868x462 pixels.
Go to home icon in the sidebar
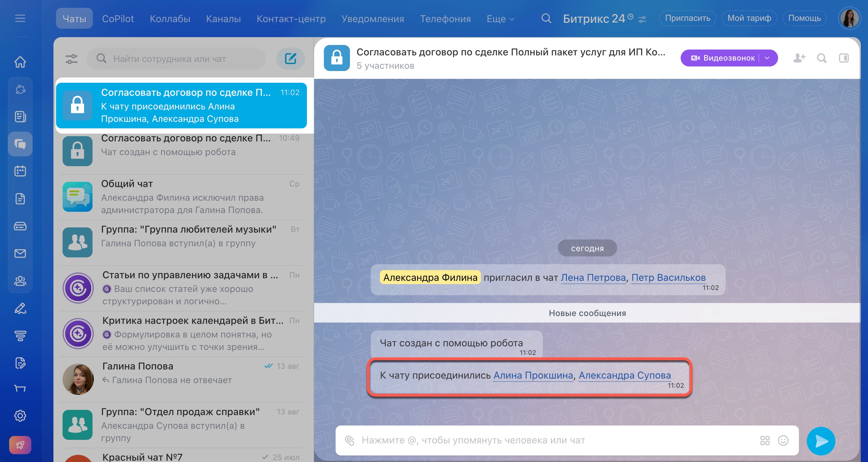click(x=20, y=62)
